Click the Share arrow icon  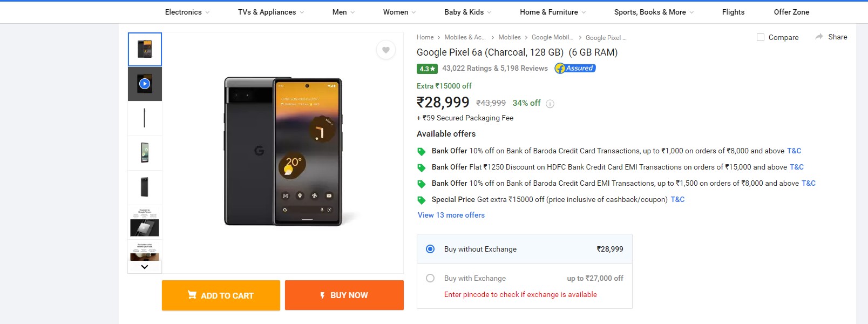pyautogui.click(x=819, y=37)
